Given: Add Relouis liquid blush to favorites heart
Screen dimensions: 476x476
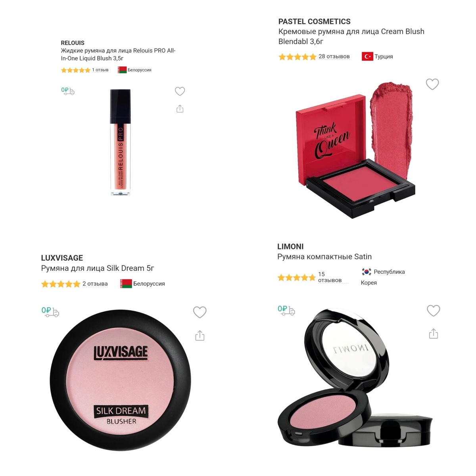Looking at the screenshot, I should click(x=180, y=91).
